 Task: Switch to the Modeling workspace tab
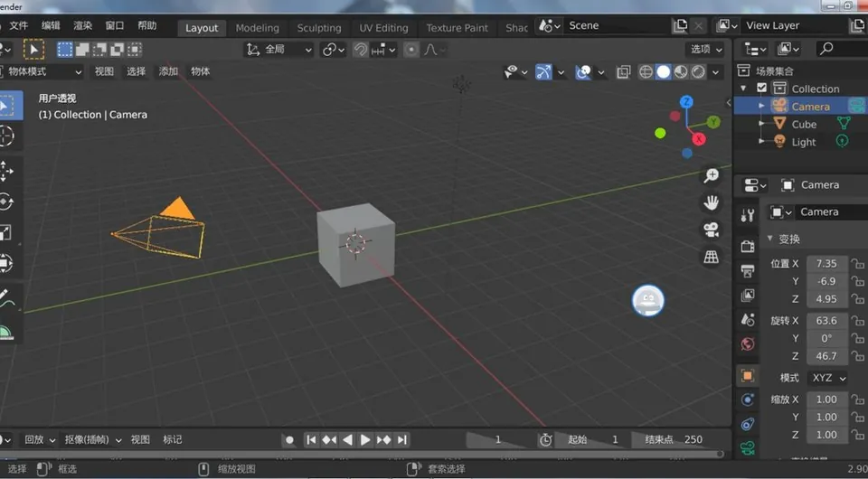pyautogui.click(x=258, y=28)
